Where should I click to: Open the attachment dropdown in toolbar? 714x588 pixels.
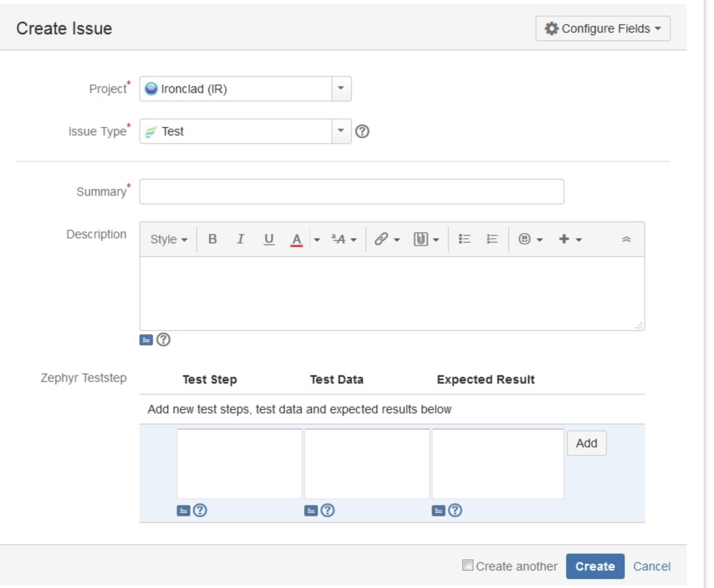tap(426, 239)
